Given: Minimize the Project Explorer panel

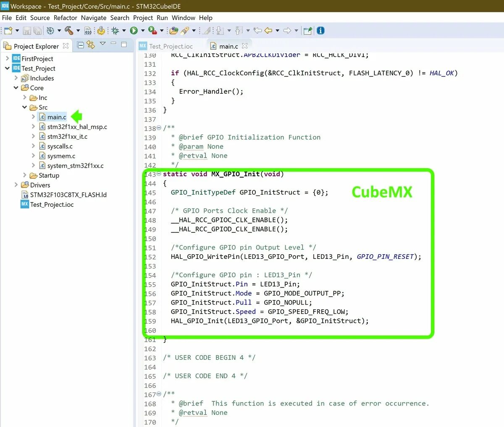Looking at the screenshot, I should pos(113,43).
